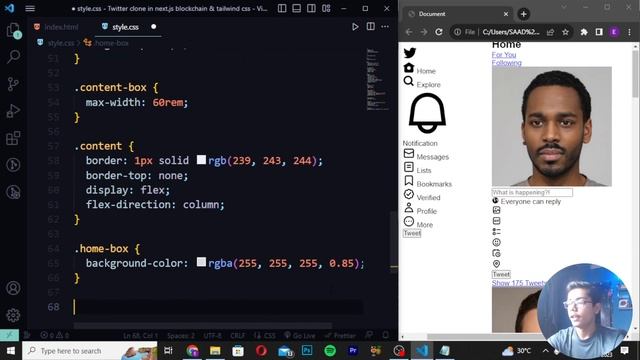The width and height of the screenshot is (640, 360).
Task: Click the Following link
Action: coord(507,63)
